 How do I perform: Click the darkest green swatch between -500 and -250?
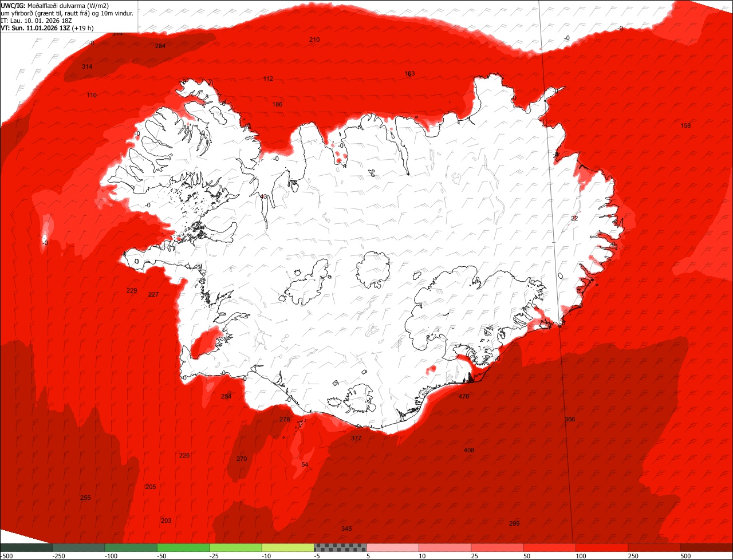(x=26, y=548)
